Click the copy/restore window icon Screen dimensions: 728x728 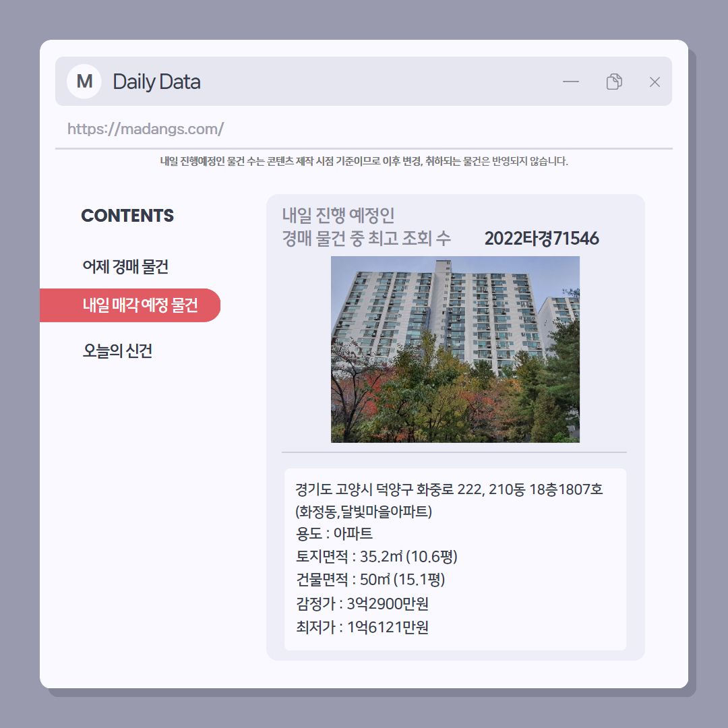(x=614, y=82)
